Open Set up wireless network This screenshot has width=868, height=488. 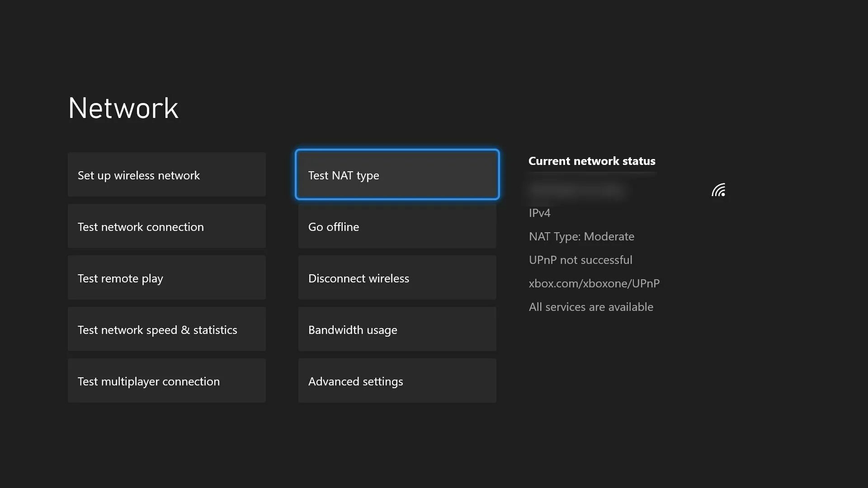pos(166,174)
